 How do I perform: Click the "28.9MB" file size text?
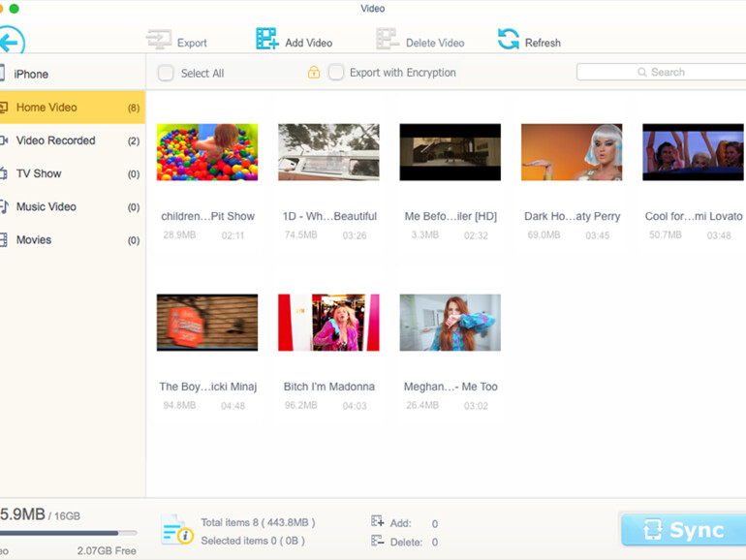point(179,235)
